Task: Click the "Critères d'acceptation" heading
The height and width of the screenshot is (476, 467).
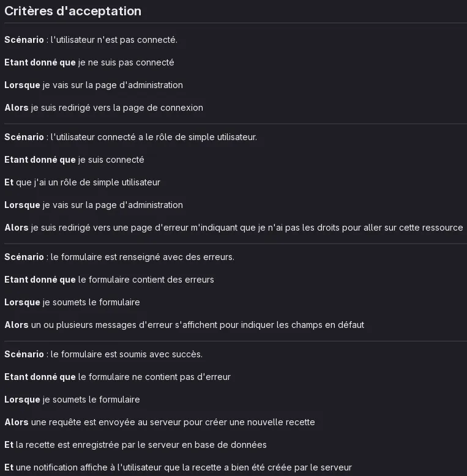Action: 73,11
